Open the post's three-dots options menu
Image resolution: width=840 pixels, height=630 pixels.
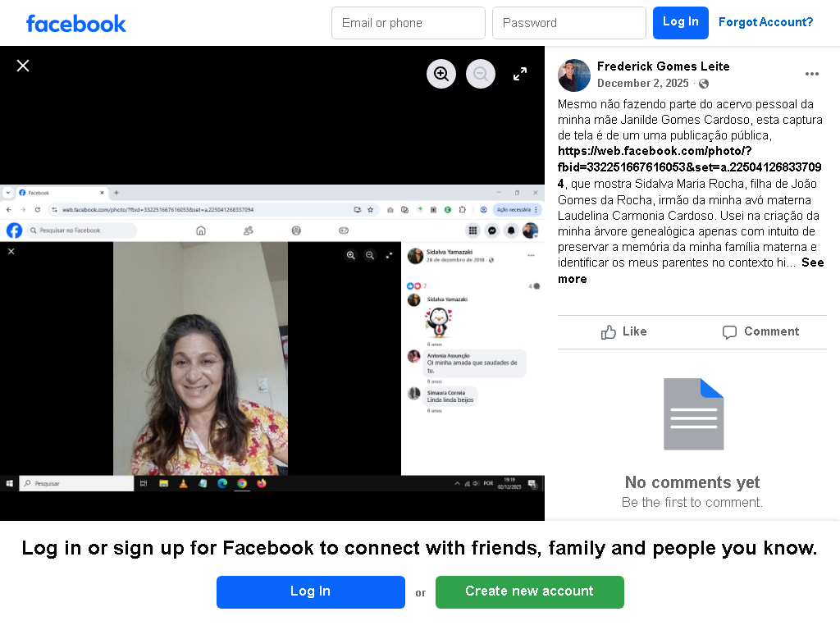click(x=811, y=74)
